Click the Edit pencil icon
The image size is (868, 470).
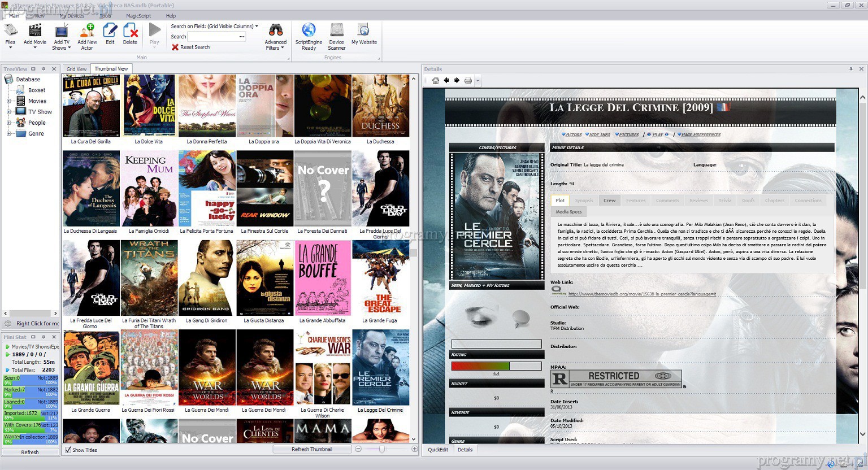click(110, 32)
